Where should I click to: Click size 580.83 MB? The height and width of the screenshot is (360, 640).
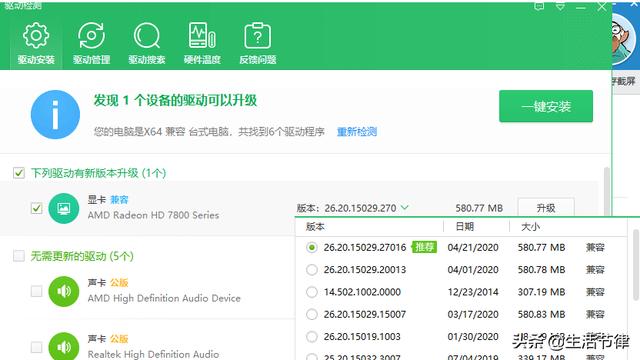tap(542, 314)
